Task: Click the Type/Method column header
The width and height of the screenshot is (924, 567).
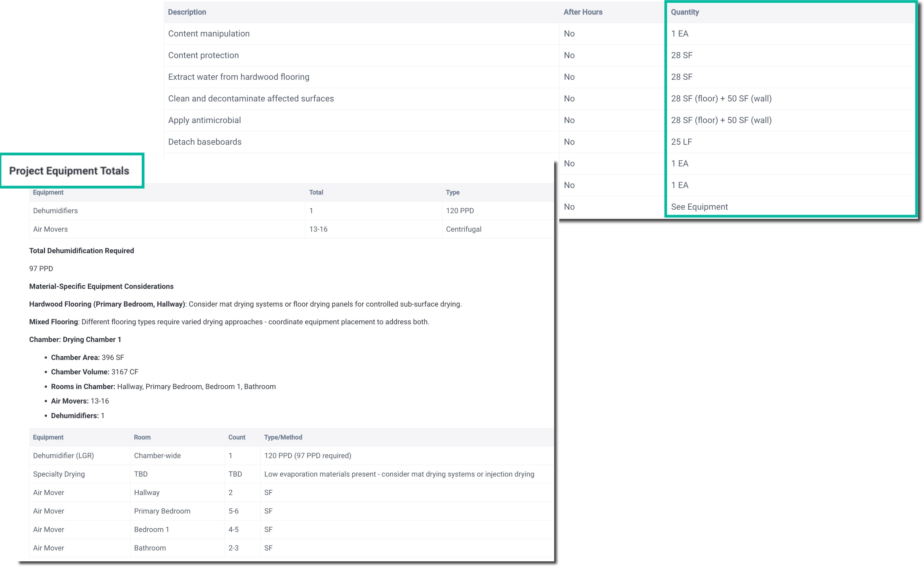Action: click(283, 437)
